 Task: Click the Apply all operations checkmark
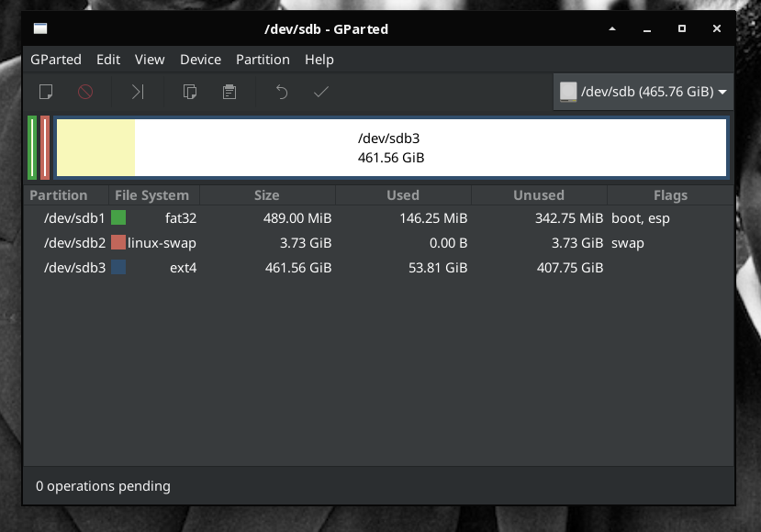coord(320,92)
